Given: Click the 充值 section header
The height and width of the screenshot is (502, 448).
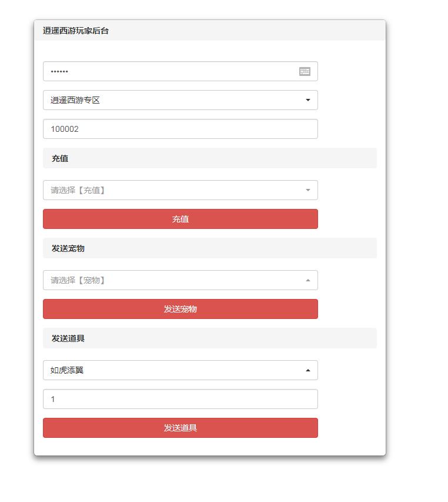Looking at the screenshot, I should pyautogui.click(x=60, y=158).
